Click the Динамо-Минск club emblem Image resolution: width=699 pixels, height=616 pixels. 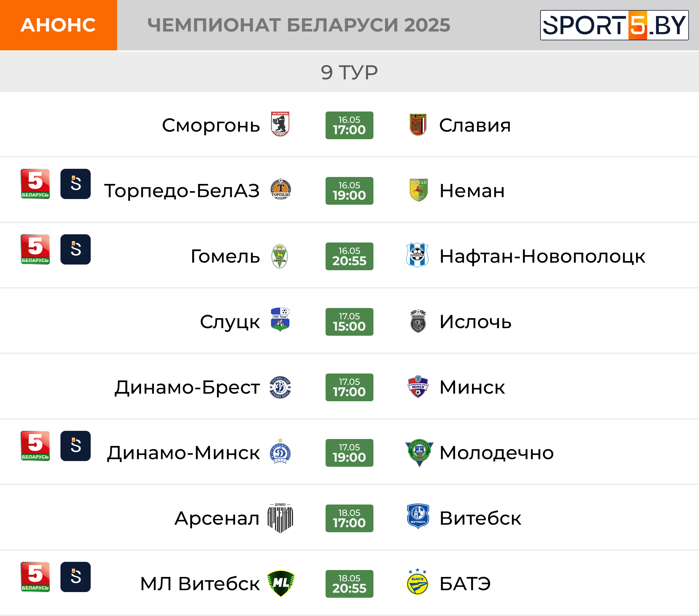[x=280, y=451]
